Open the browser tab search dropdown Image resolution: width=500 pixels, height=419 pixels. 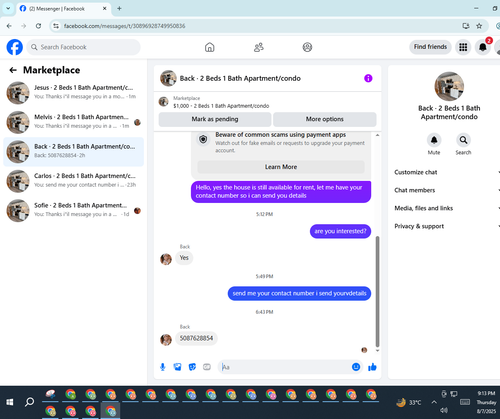click(8, 9)
